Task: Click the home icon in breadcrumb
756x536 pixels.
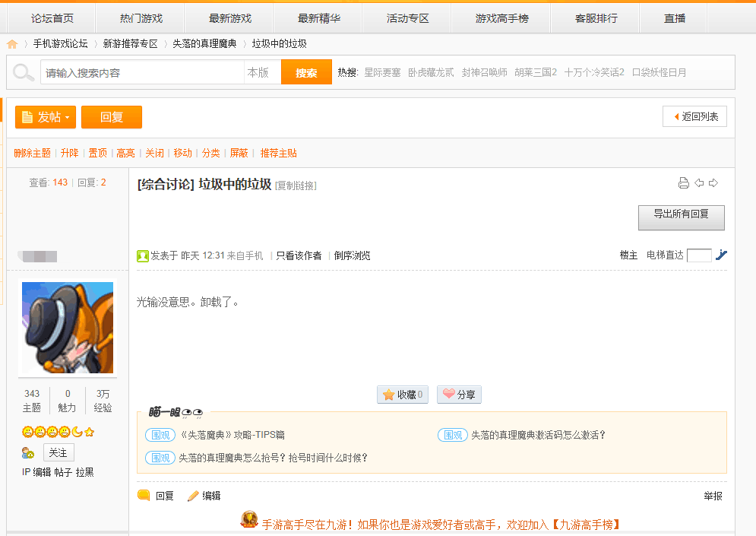Action: coord(12,44)
